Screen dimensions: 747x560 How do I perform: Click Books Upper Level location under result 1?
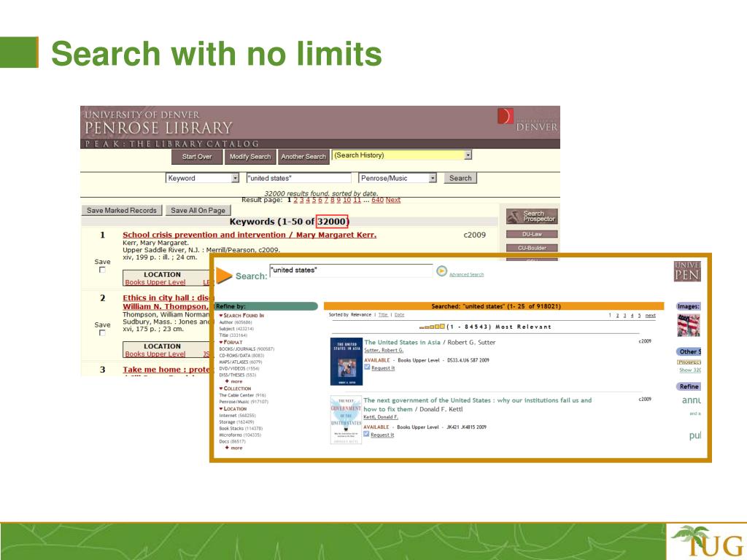click(155, 282)
